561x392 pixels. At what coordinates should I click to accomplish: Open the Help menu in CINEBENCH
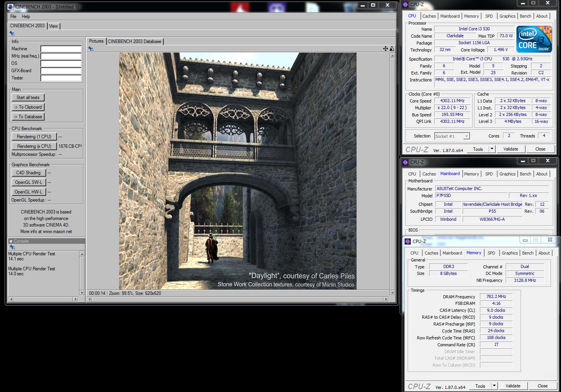point(26,17)
